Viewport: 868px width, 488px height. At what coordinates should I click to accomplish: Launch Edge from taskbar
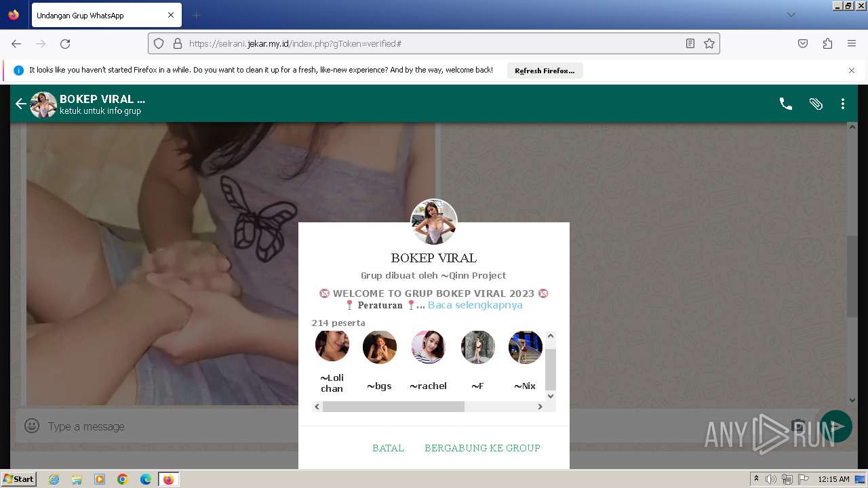click(146, 479)
